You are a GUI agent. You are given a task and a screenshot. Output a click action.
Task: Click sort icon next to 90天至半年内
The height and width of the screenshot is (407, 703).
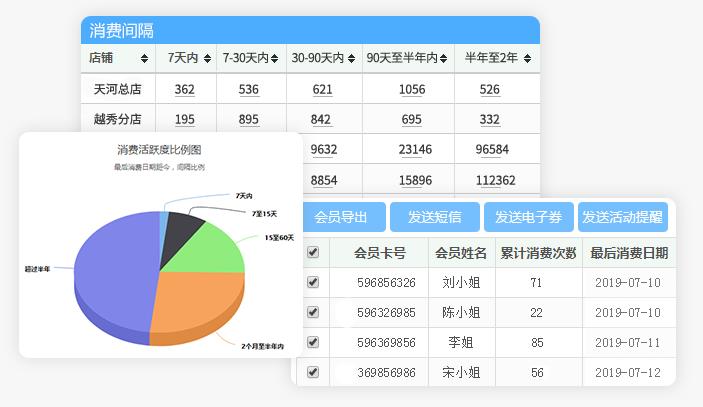pyautogui.click(x=444, y=59)
